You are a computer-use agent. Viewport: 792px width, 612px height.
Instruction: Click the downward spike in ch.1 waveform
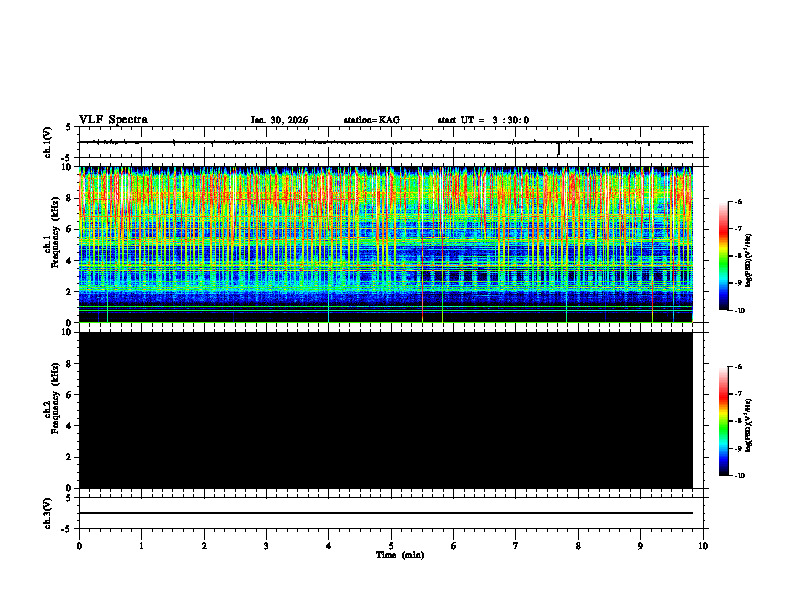point(559,149)
